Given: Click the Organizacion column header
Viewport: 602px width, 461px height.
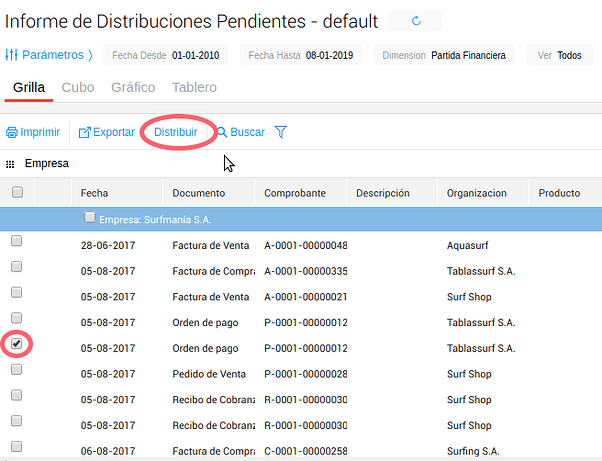Looking at the screenshot, I should point(476,193).
